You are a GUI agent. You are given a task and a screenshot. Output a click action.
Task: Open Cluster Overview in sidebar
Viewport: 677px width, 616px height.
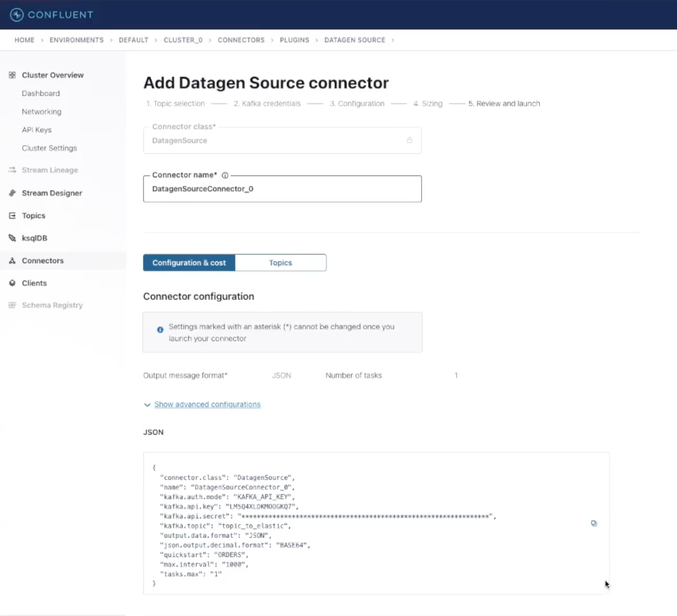coord(53,75)
